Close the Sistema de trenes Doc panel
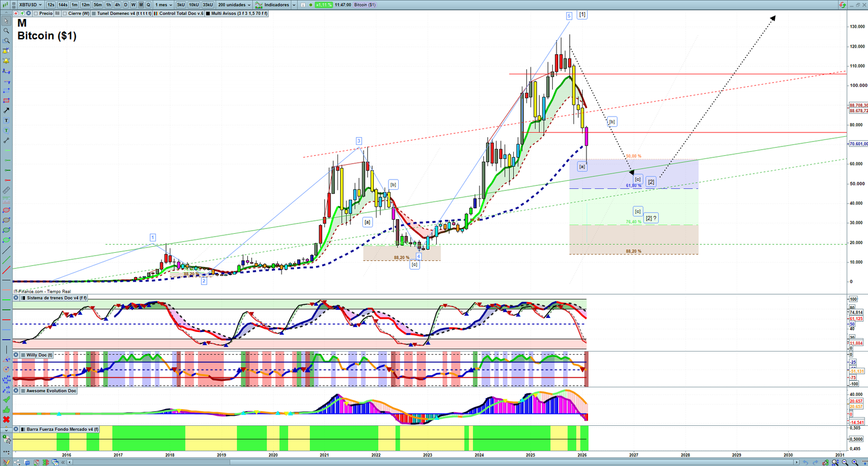 (16, 298)
